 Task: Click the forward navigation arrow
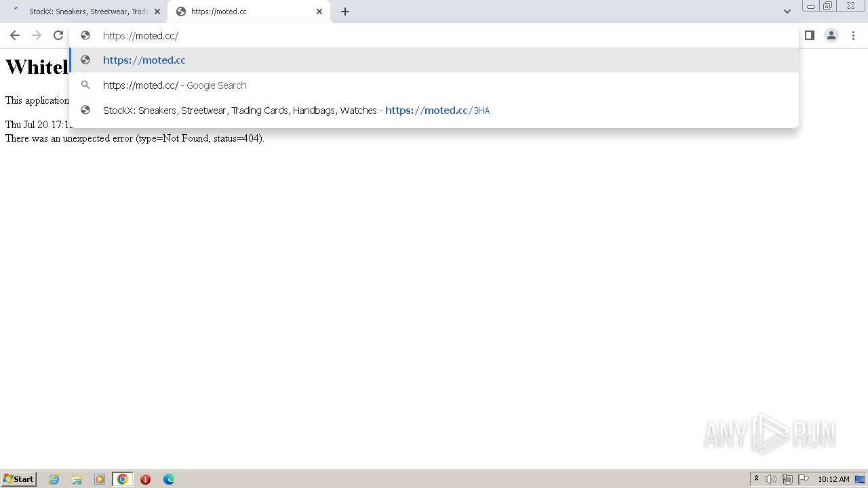pyautogui.click(x=37, y=35)
